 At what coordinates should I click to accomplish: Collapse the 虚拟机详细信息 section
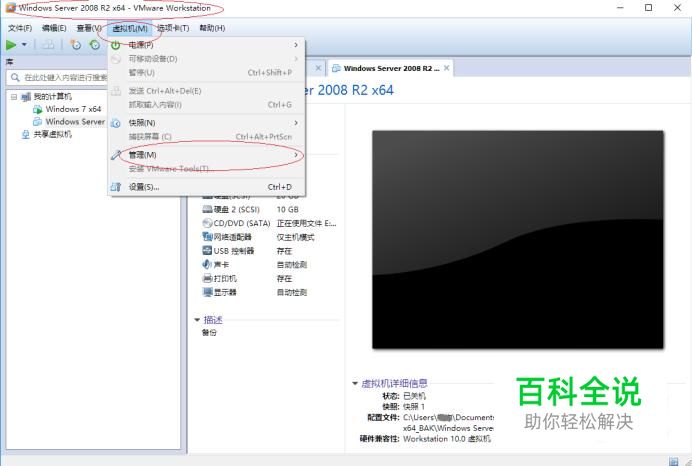(x=355, y=383)
